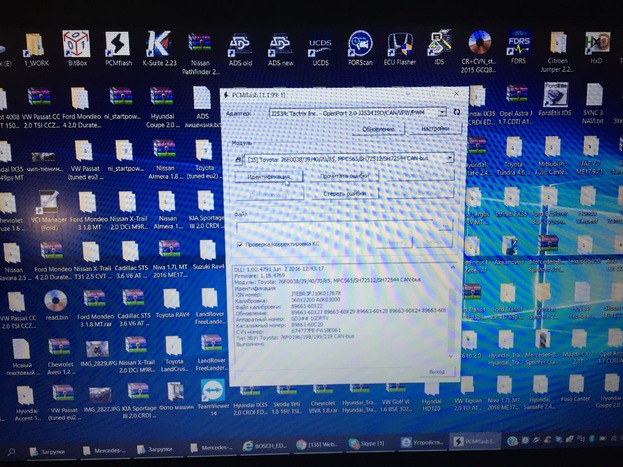Screen dimensions: 623x467
Task: Open the BitBox desktop icon
Action: coord(75,45)
